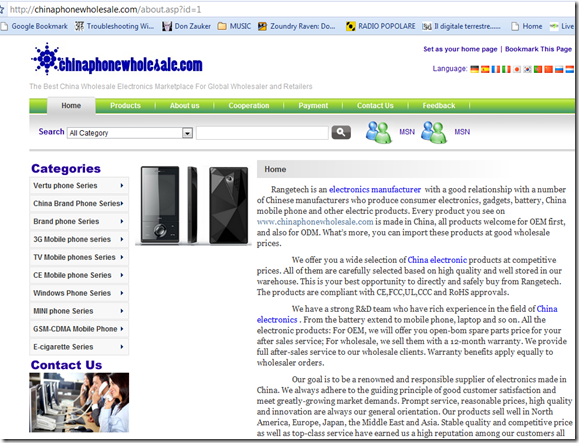The width and height of the screenshot is (579, 443).
Task: Click the first MSN text link
Action: (x=407, y=132)
